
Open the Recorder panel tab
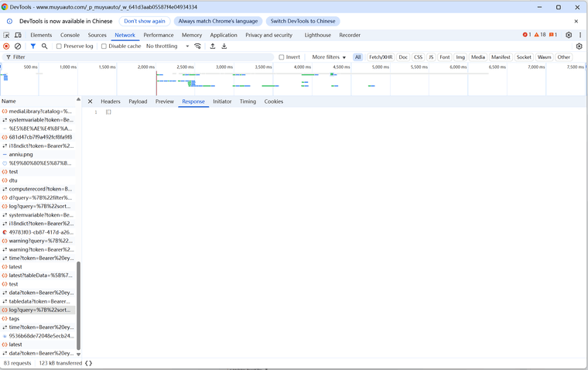click(x=350, y=35)
